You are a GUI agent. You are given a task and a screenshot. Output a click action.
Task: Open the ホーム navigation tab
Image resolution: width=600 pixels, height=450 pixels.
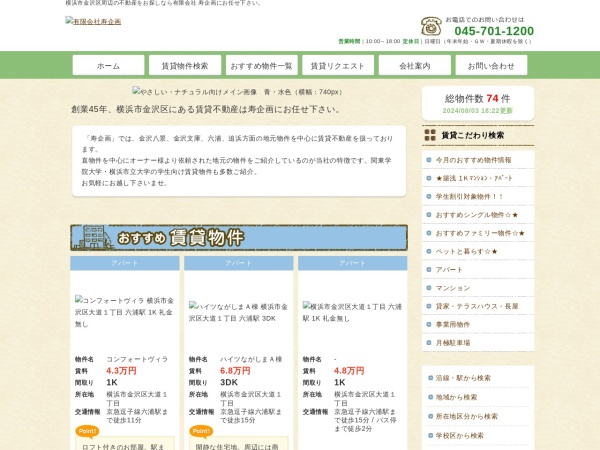point(108,65)
